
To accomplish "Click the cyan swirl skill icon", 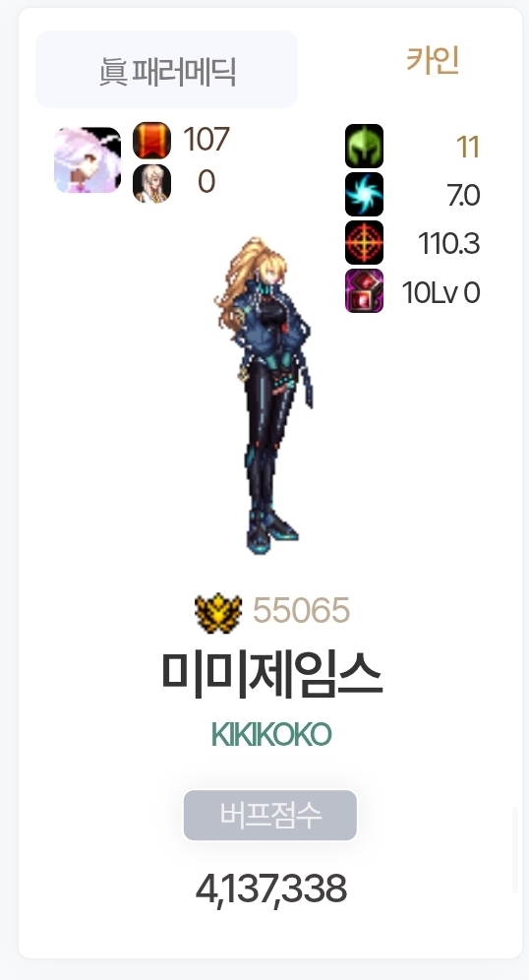I will pos(364,195).
